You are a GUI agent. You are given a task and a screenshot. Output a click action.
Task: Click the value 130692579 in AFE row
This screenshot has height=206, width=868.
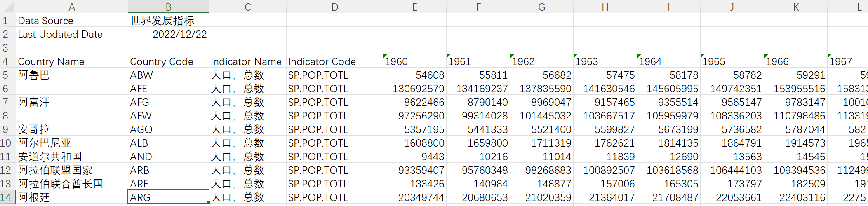414,89
